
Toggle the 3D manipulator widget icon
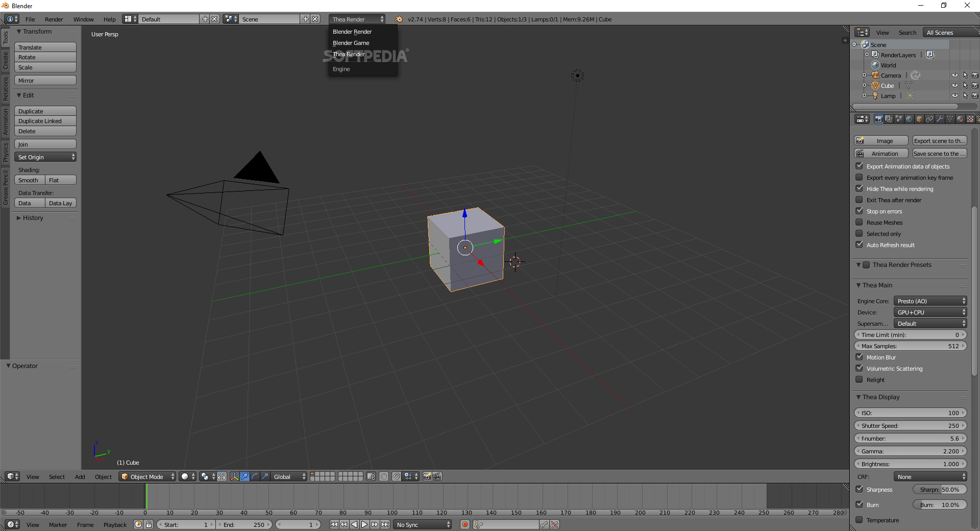click(234, 476)
